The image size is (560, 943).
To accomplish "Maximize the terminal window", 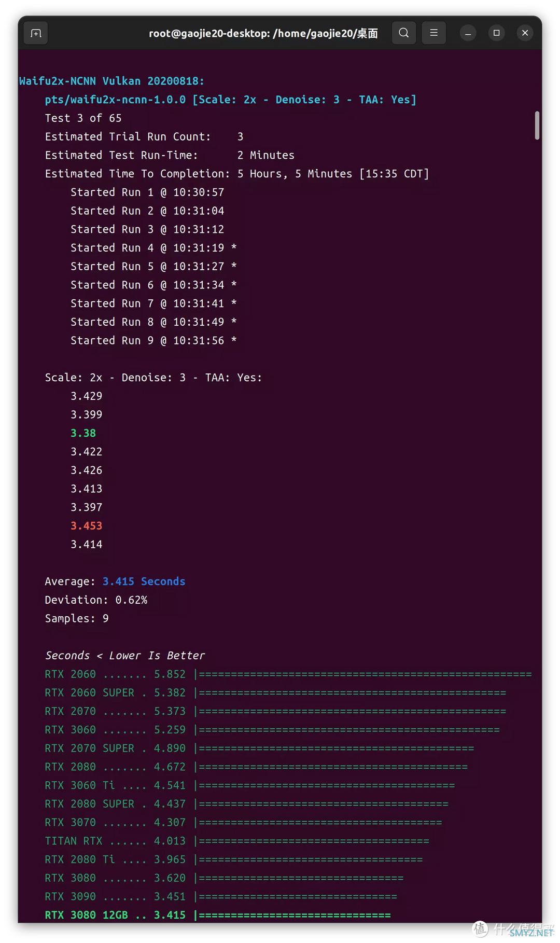I will (x=496, y=33).
